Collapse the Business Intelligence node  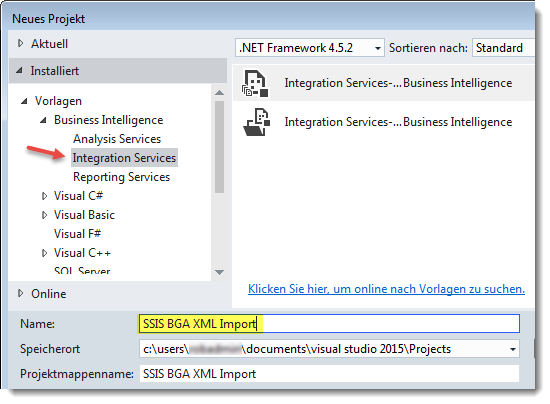click(43, 120)
